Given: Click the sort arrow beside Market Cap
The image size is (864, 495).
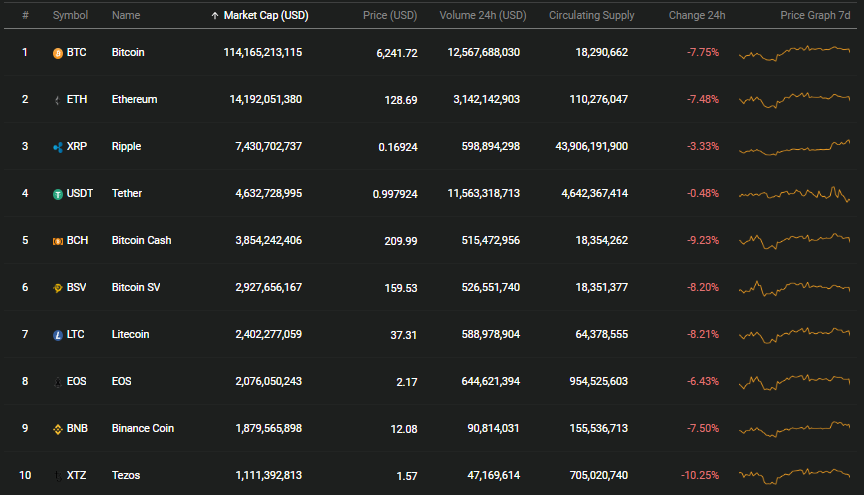Looking at the screenshot, I should 215,16.
